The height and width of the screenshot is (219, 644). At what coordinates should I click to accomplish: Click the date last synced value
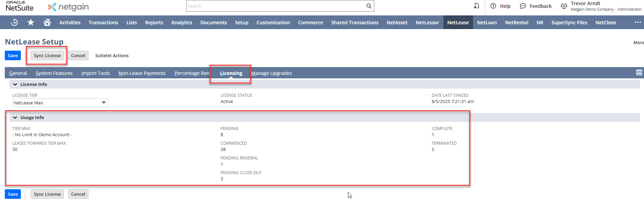(x=453, y=102)
